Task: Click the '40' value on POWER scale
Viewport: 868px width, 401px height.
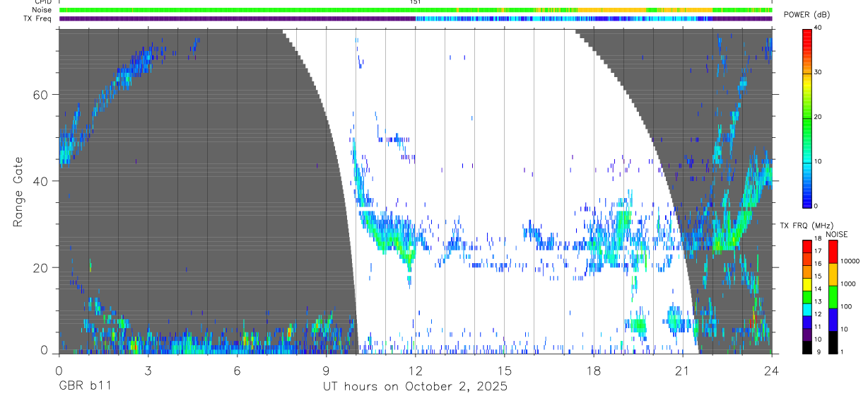Action: (x=819, y=28)
